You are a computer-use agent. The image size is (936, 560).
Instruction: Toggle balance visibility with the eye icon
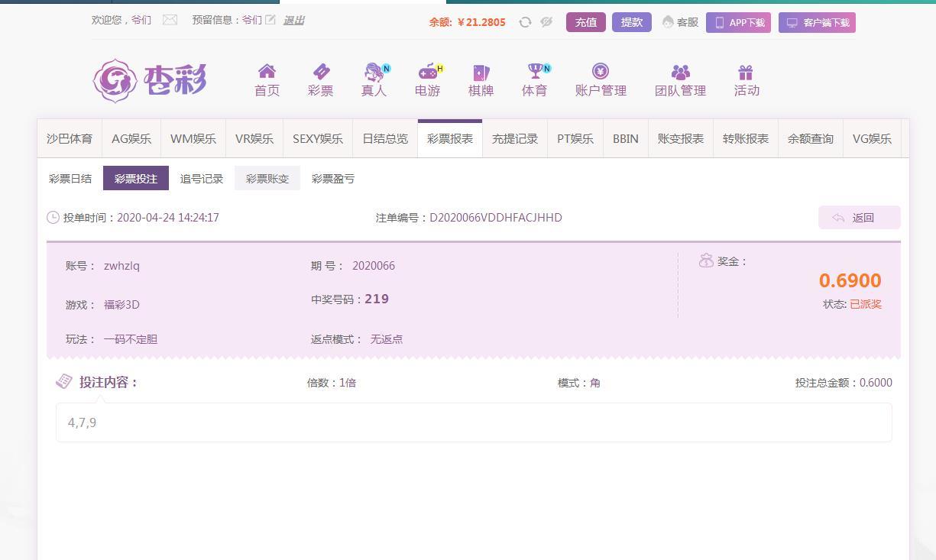[546, 22]
